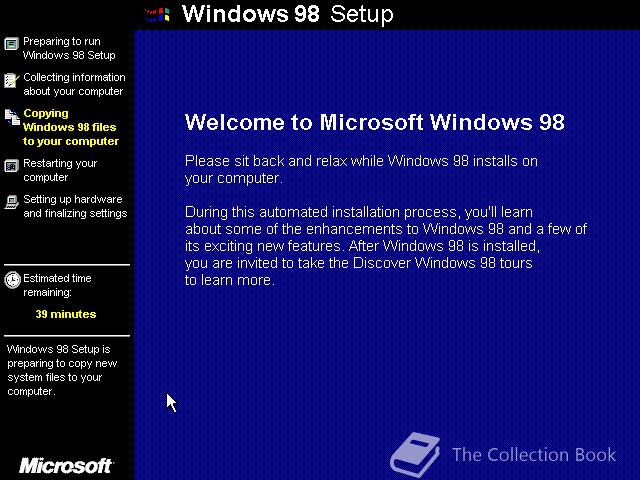Select the highlighted 'Copying Windows 98 files' step
Viewport: 640px width, 480px height.
point(71,127)
